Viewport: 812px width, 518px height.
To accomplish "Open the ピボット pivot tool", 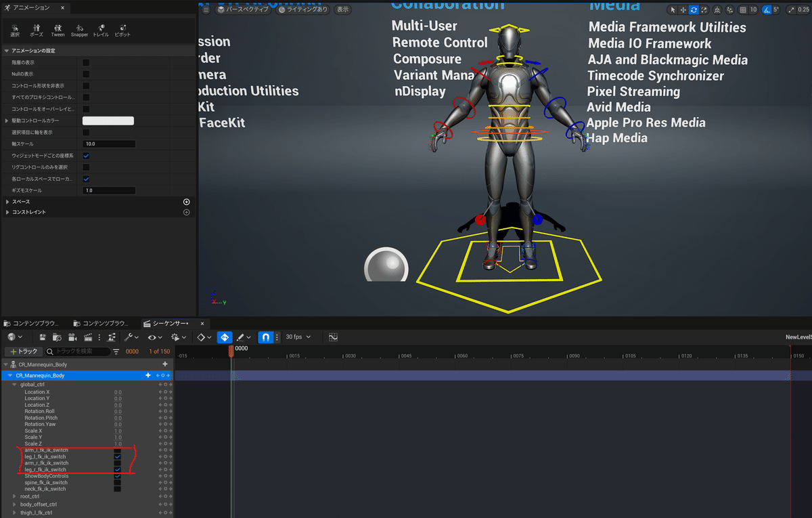I will click(x=122, y=29).
